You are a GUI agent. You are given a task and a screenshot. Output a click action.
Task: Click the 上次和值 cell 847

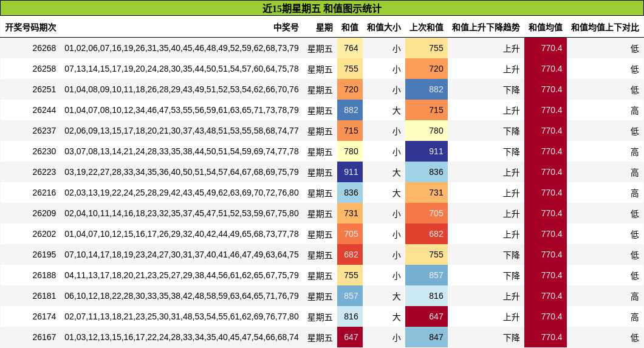(426, 337)
